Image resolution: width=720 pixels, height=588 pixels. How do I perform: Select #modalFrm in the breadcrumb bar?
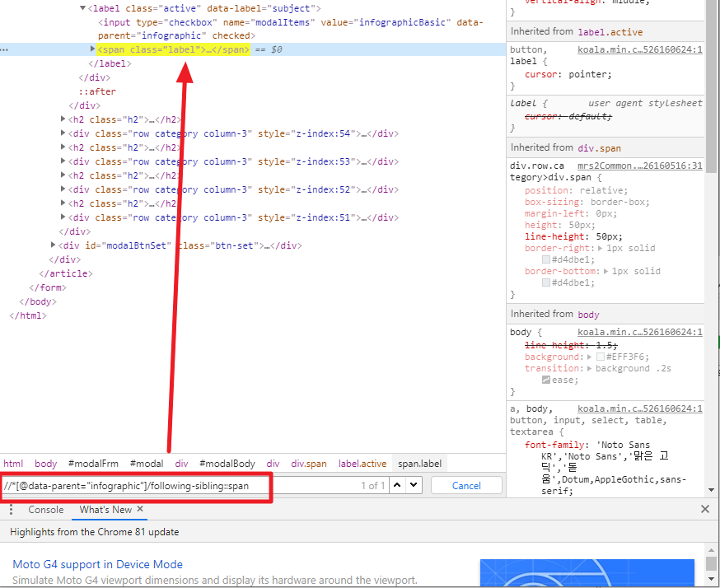click(93, 464)
